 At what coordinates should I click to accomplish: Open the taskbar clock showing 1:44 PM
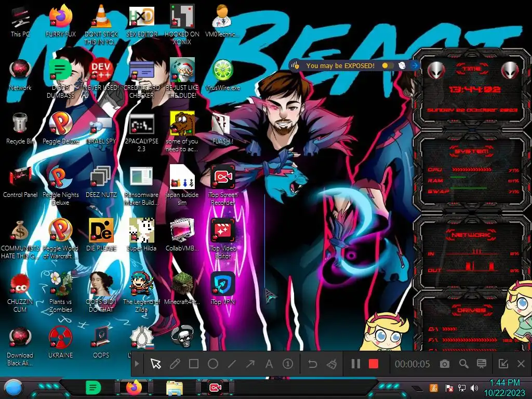coord(504,388)
